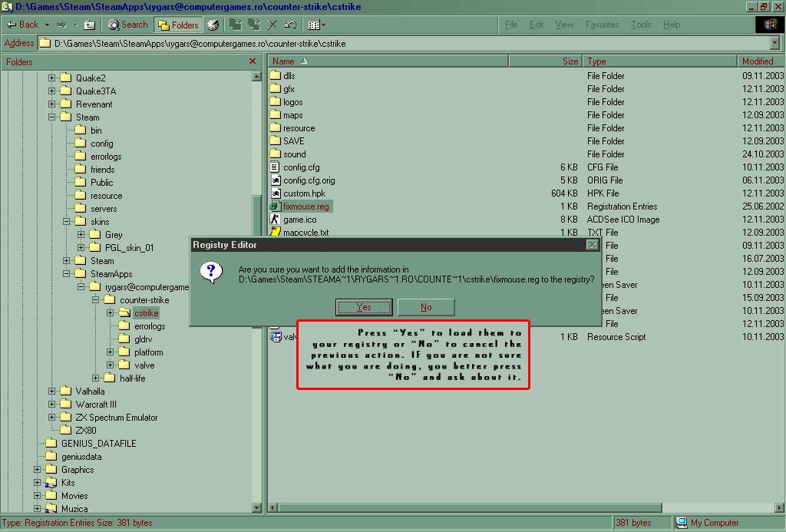Image resolution: width=786 pixels, height=532 pixels.
Task: Select the fixmouse.reg file icon
Action: 274,206
